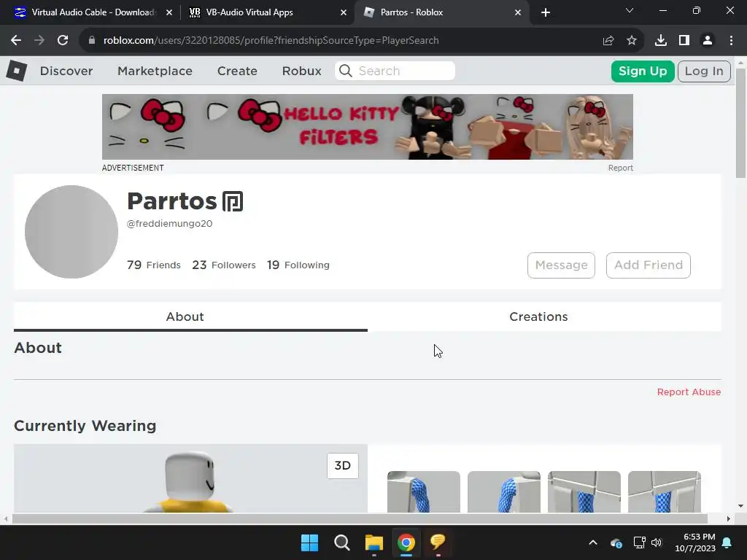Click the premium badge icon next to Parrtos
Image resolution: width=747 pixels, height=560 pixels.
pos(233,201)
